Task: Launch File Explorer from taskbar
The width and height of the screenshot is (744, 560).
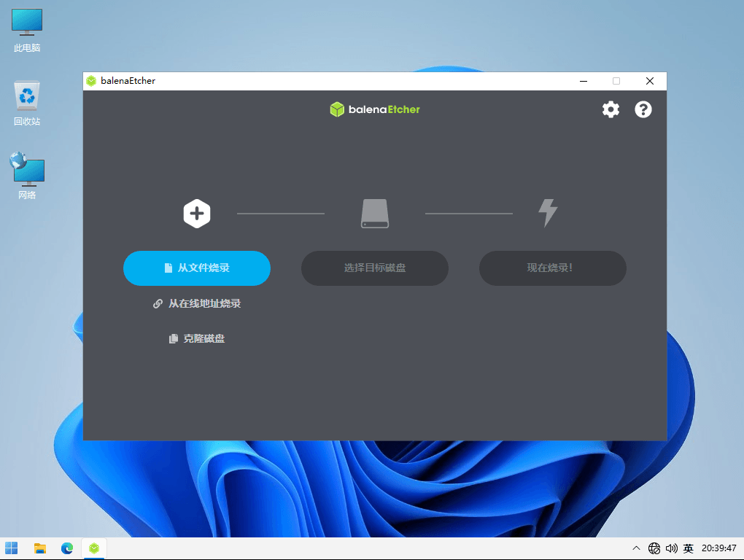Action: point(40,548)
